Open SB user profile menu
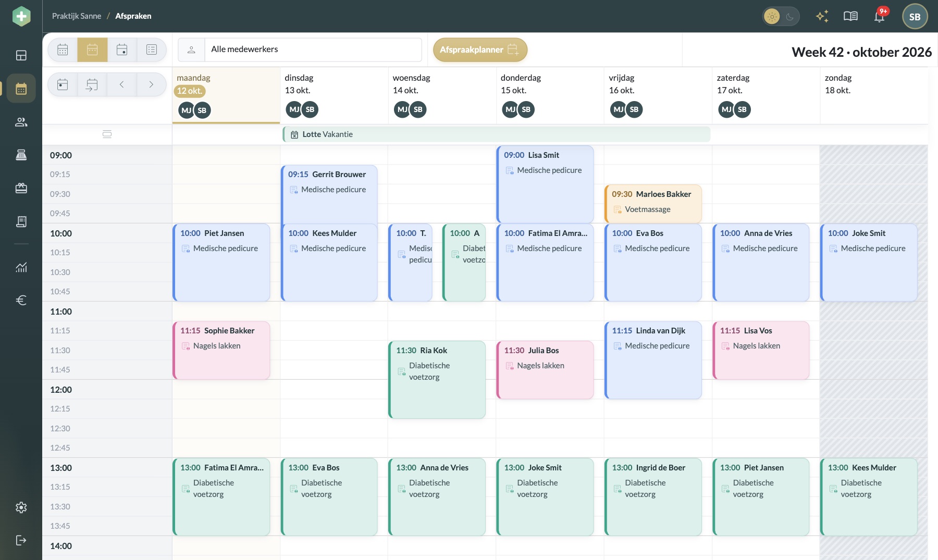 915,17
